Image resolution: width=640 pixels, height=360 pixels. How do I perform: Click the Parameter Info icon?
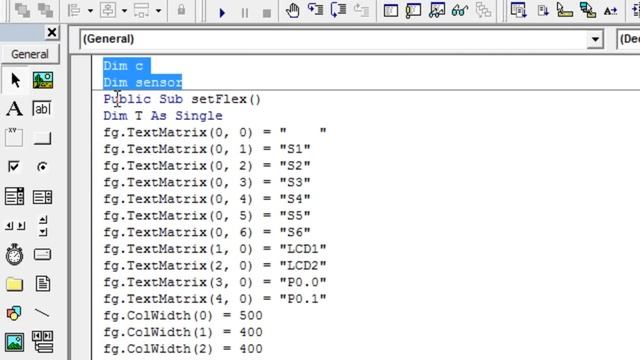(588, 10)
